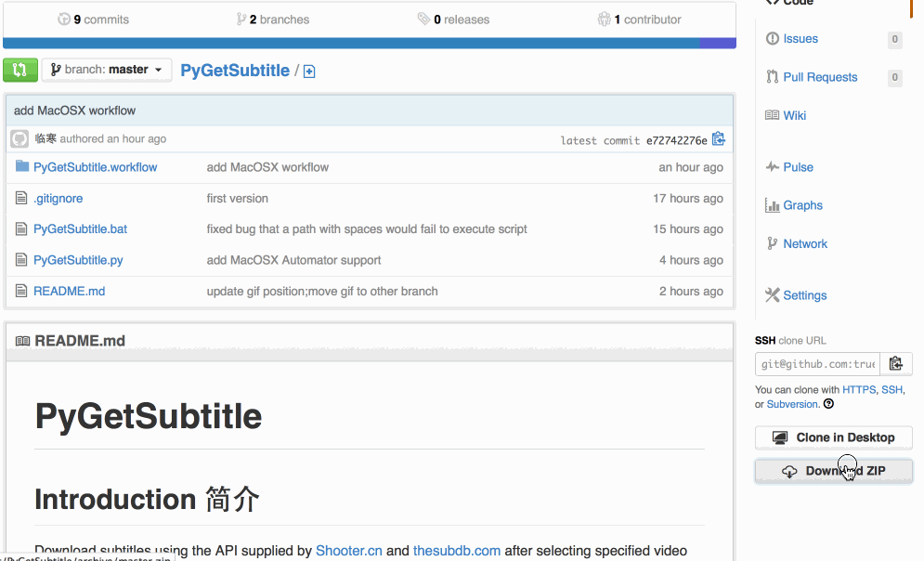This screenshot has height=561, width=924.
Task: Click the clone help question mark icon
Action: click(828, 404)
